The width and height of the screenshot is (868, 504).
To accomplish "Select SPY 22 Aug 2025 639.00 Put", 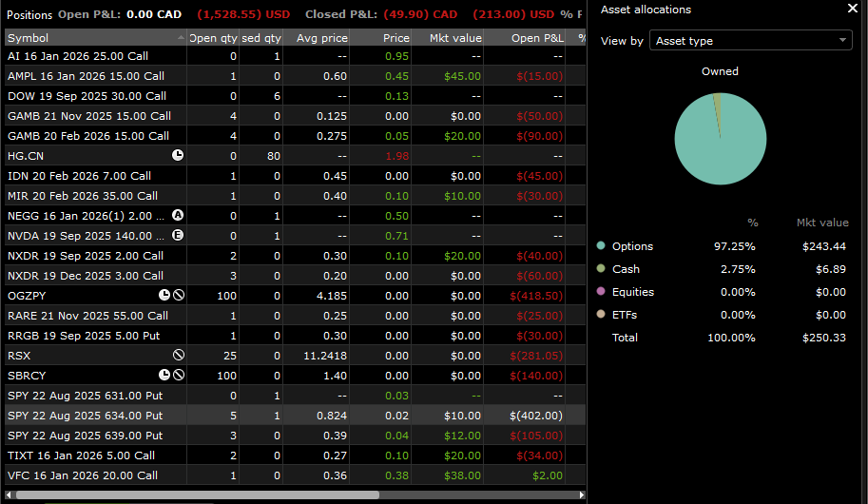I will point(86,435).
